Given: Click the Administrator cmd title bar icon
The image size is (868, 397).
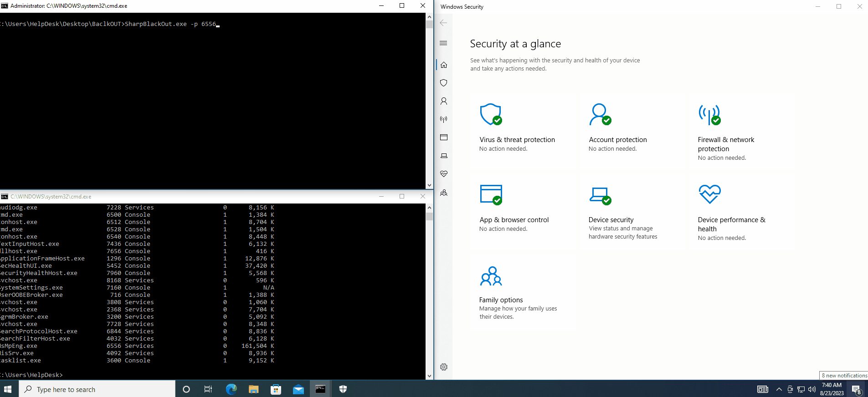Looking at the screenshot, I should point(5,6).
